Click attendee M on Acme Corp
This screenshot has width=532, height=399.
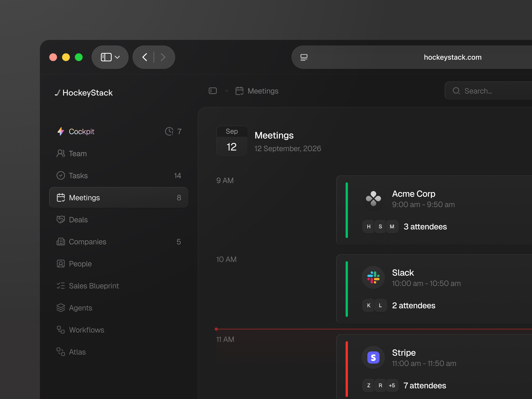pos(392,227)
